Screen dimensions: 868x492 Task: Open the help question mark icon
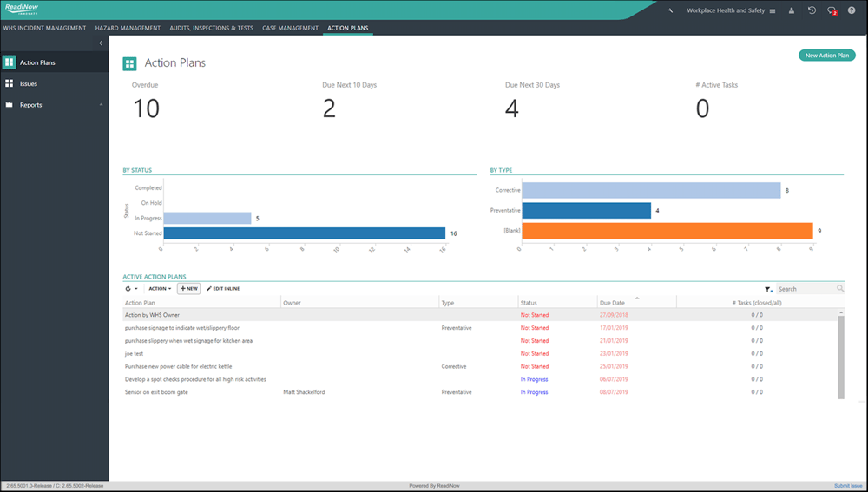point(852,10)
